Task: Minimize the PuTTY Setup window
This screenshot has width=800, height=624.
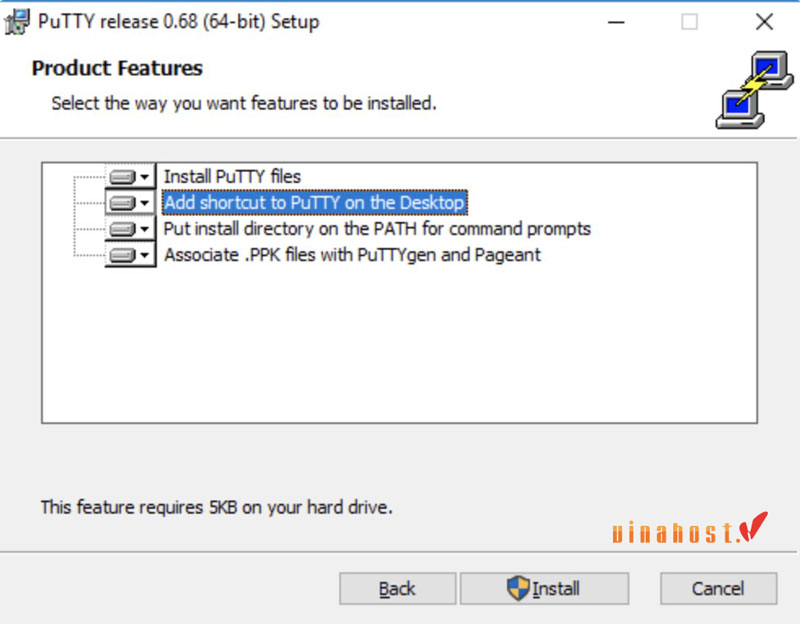Action: (616, 22)
